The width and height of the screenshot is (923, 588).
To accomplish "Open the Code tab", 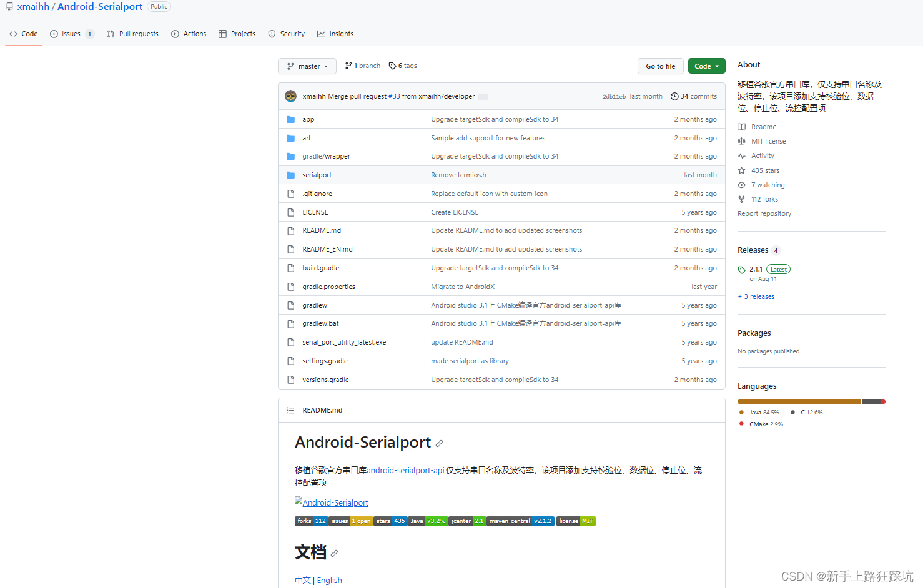I will 24,34.
